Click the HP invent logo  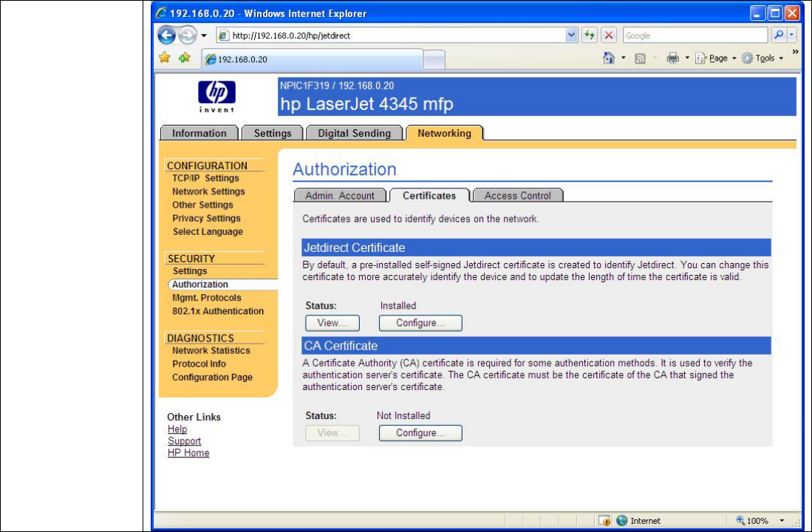tap(216, 96)
